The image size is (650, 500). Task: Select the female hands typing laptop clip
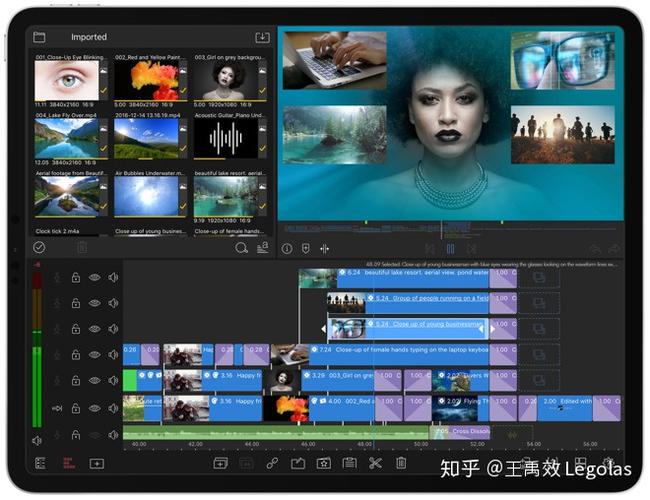pyautogui.click(x=380, y=355)
